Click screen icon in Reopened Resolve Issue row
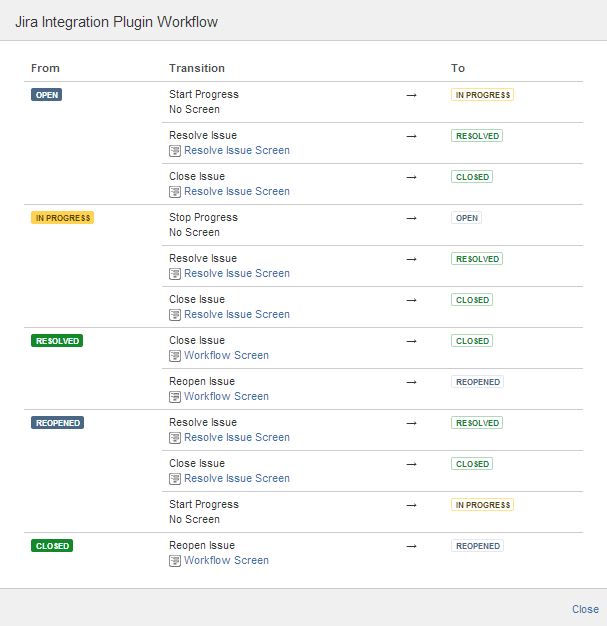 tap(175, 438)
